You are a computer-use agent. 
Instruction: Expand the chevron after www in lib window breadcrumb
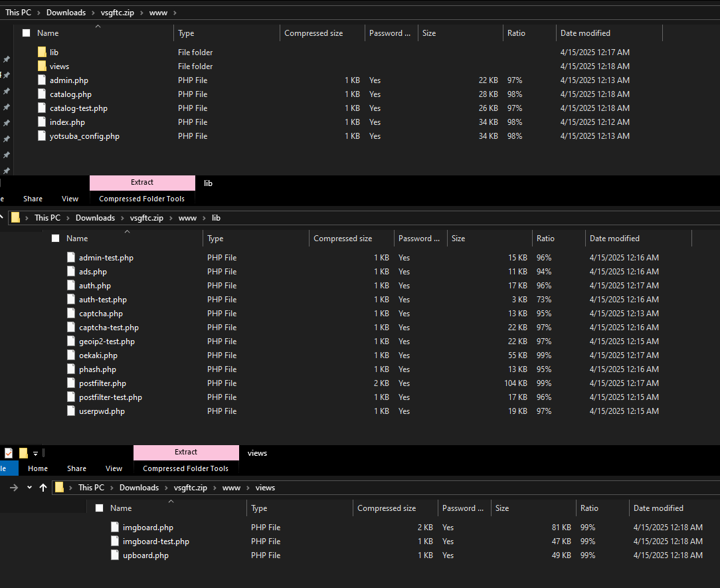[x=205, y=218]
